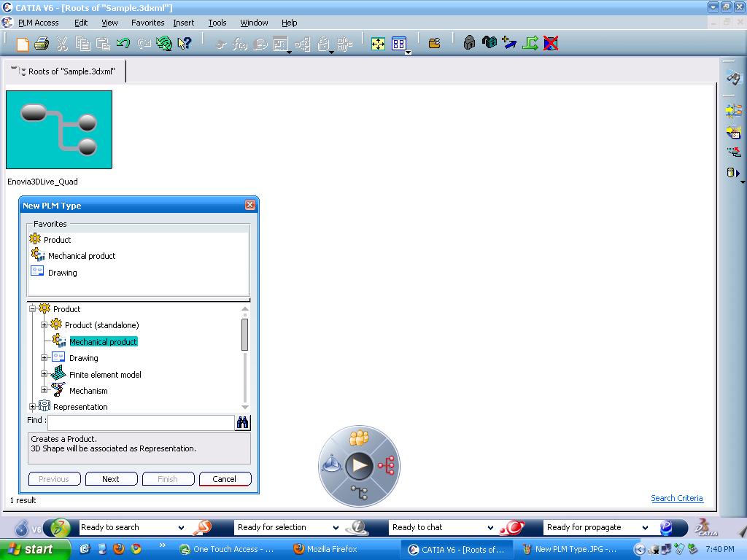This screenshot has width=747, height=560.
Task: Click the Fit All In icon
Action: coord(379,44)
